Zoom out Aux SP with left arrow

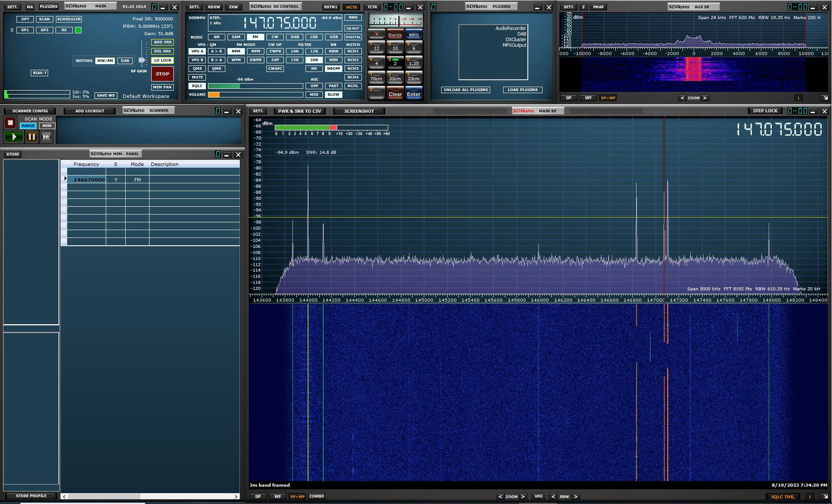[x=682, y=98]
